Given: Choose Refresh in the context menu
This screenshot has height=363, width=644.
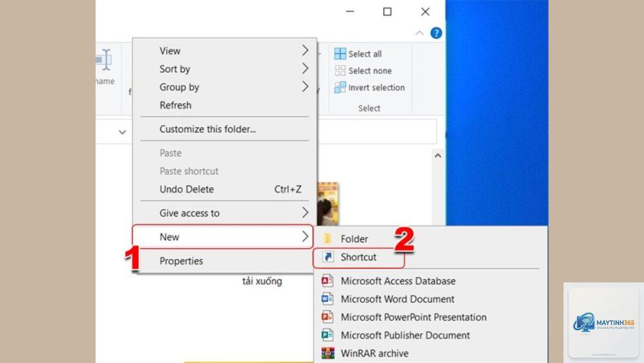Looking at the screenshot, I should tap(224, 105).
